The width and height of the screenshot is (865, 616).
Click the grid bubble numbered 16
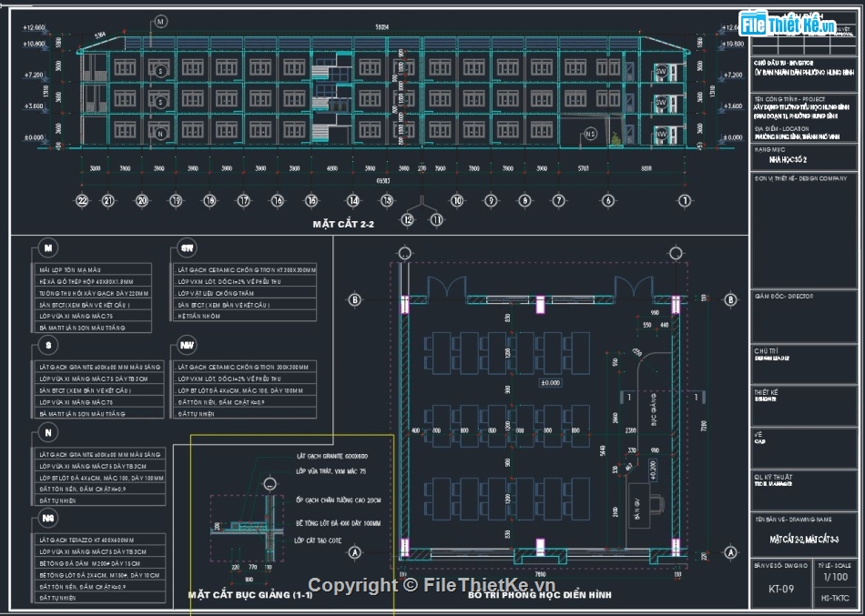click(278, 201)
